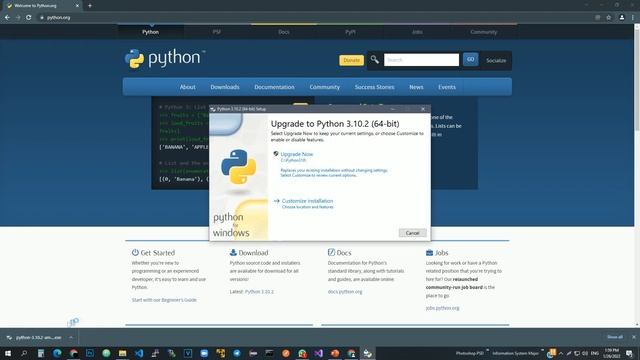Click the yellow Donate button
This screenshot has height=360, width=640.
point(351,60)
